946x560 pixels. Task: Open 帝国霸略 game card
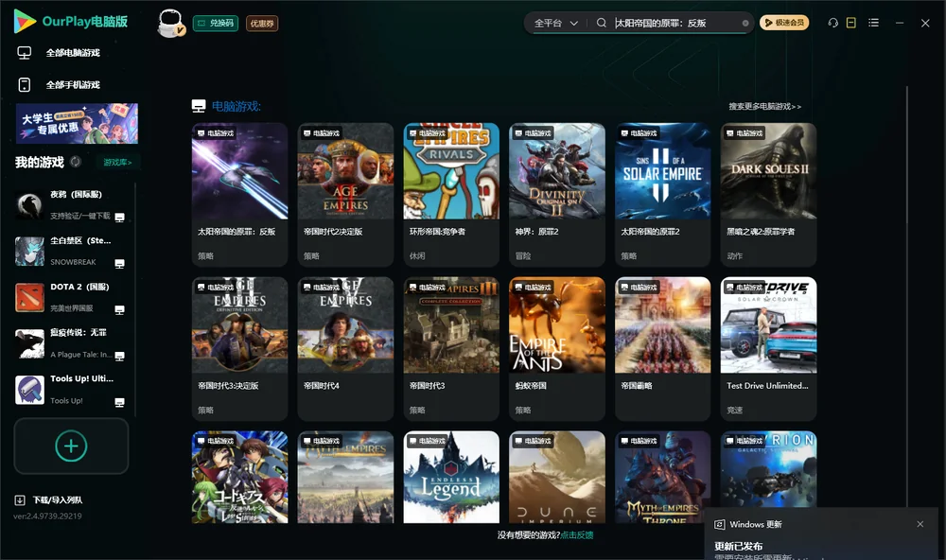coord(662,348)
